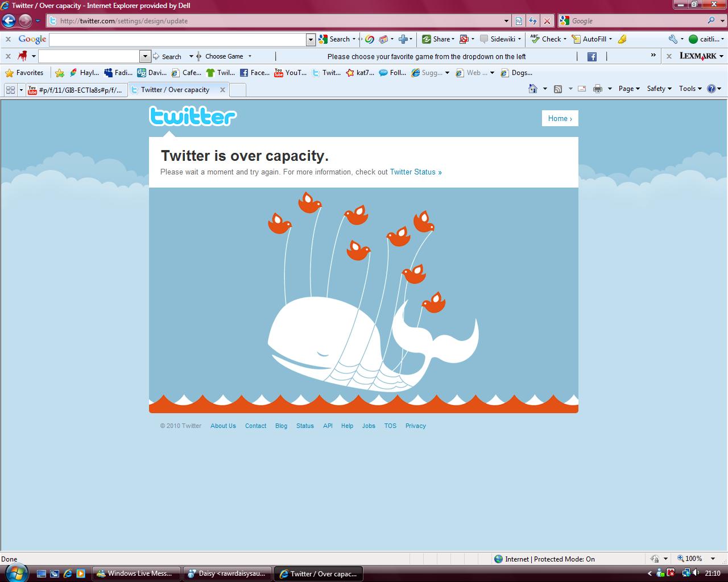Click the caitli... Google account button

(706, 39)
